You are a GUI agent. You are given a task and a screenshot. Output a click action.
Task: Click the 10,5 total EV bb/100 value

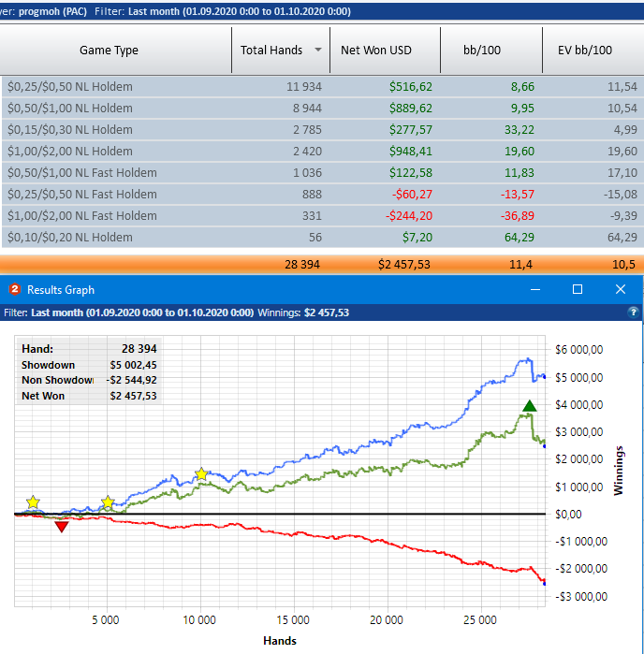pyautogui.click(x=623, y=265)
